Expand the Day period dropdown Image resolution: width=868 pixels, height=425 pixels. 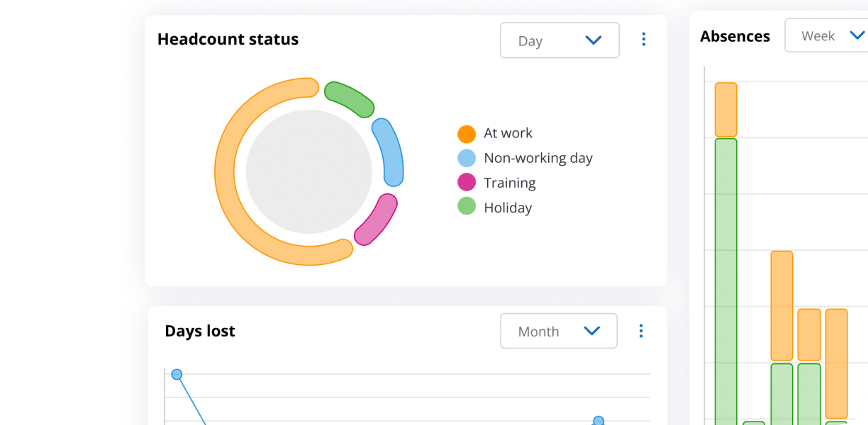pyautogui.click(x=560, y=40)
